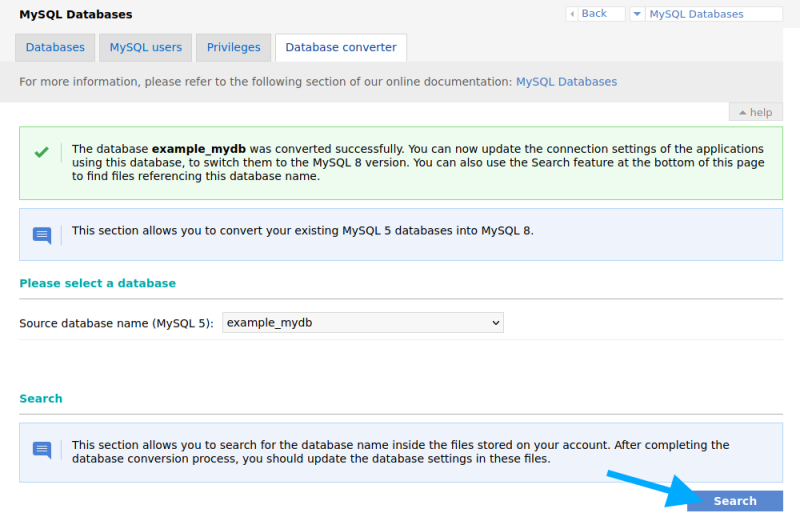
Task: Open the Privileges tab
Action: click(233, 47)
